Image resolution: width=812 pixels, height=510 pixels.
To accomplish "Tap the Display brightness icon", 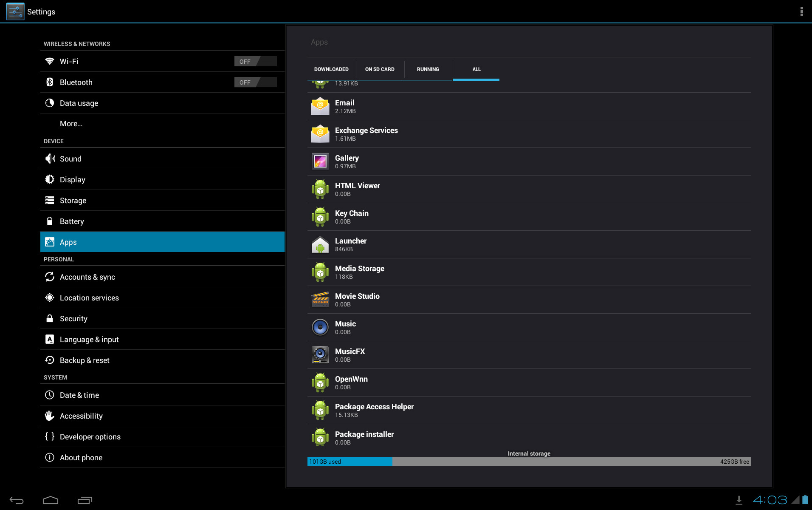I will (x=50, y=179).
